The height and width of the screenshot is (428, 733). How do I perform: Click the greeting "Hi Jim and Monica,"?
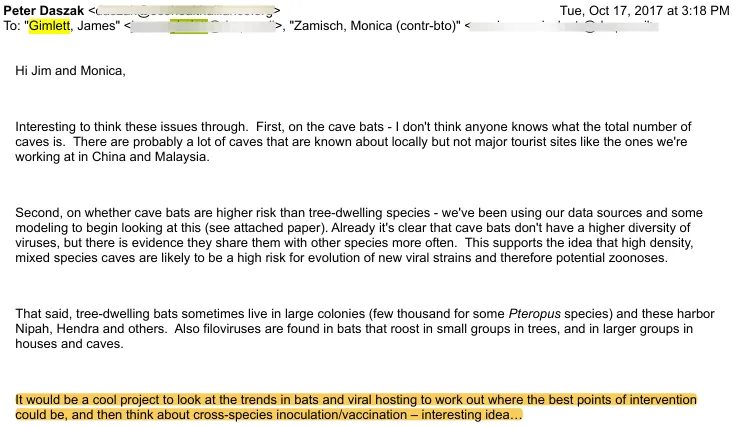click(70, 70)
